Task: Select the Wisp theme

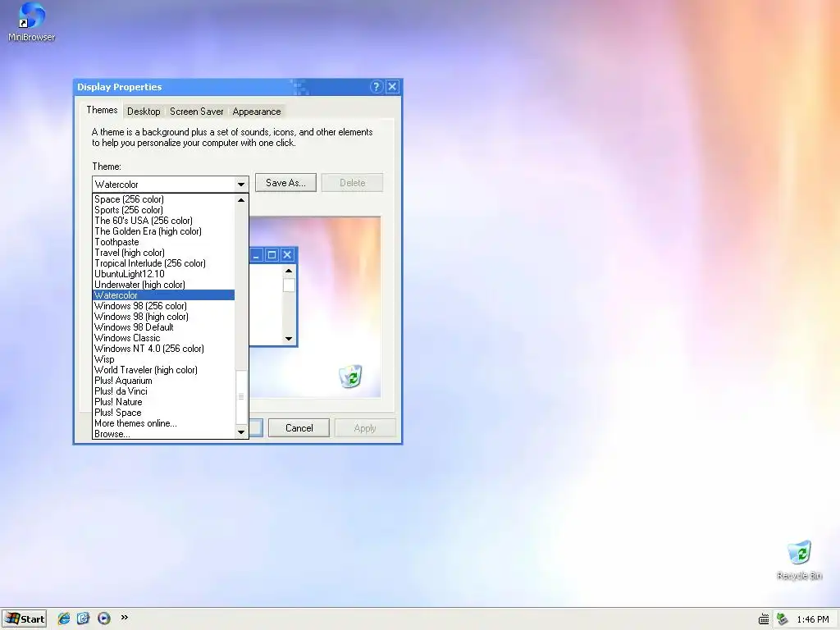Action: point(164,359)
